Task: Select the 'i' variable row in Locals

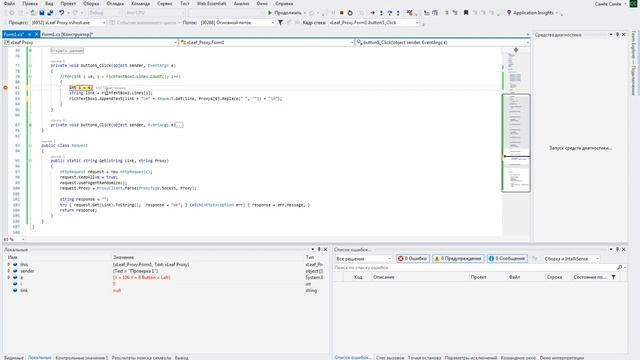Action: tap(165, 284)
